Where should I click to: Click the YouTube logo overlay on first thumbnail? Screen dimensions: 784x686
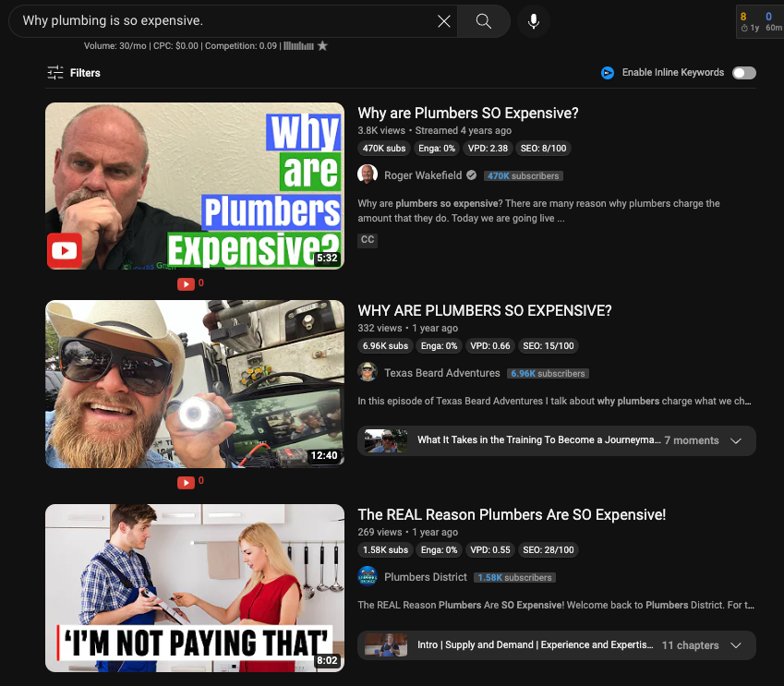(x=65, y=250)
